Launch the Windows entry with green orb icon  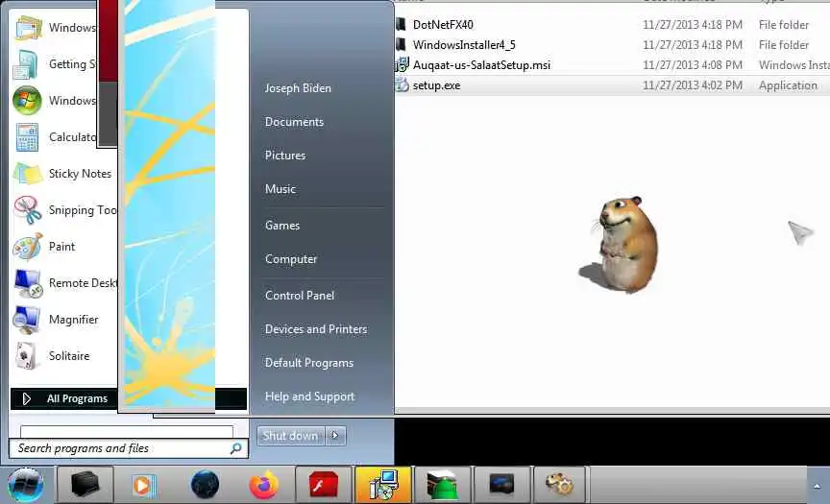(x=55, y=101)
